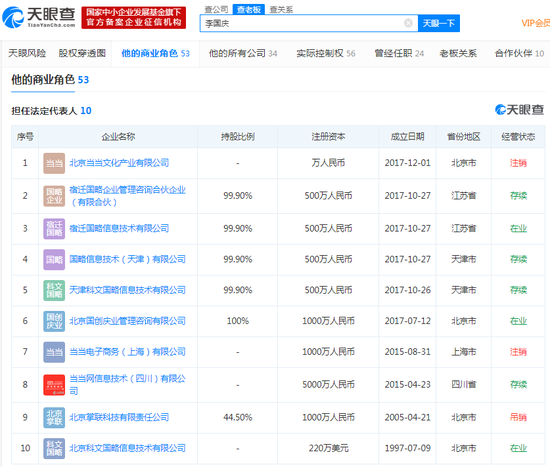550x467 pixels.
Task: Open the 曾经任职 24 tab
Action: point(399,53)
